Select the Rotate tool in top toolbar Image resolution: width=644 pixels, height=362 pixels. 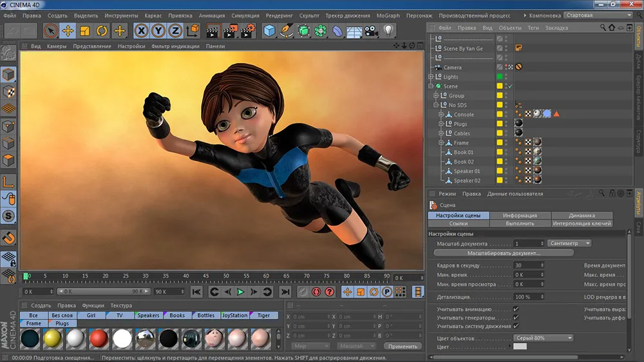(102, 30)
